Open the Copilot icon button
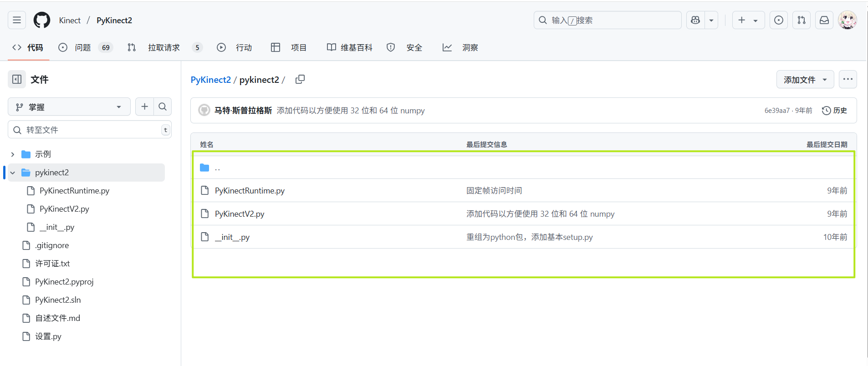Image resolution: width=868 pixels, height=366 pixels. tap(695, 20)
